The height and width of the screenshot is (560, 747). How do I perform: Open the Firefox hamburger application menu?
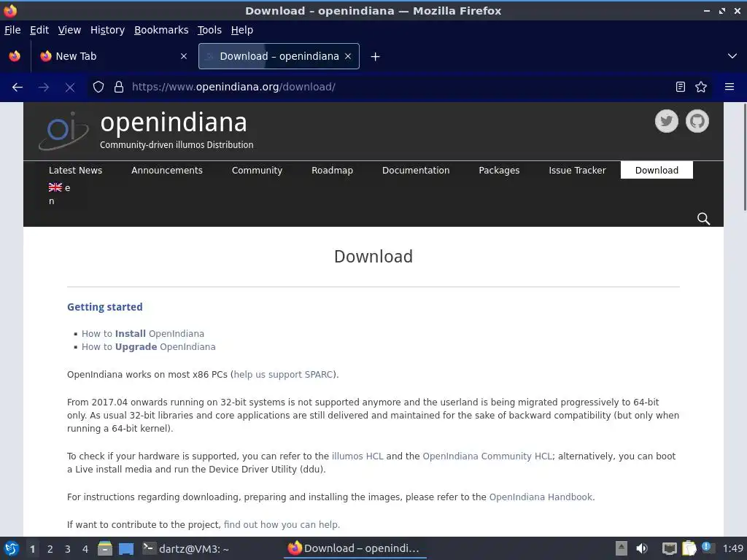click(729, 87)
